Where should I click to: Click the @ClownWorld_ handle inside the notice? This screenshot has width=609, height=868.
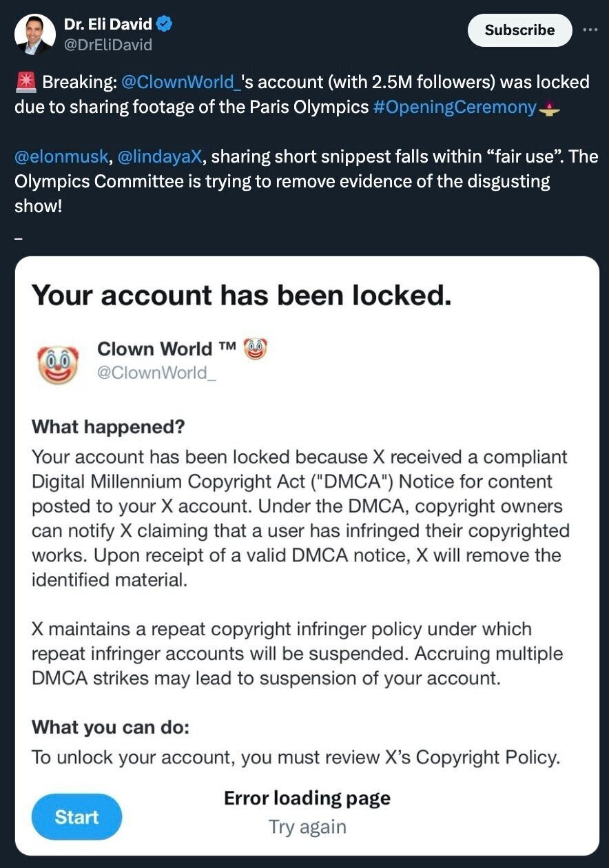coord(152,373)
